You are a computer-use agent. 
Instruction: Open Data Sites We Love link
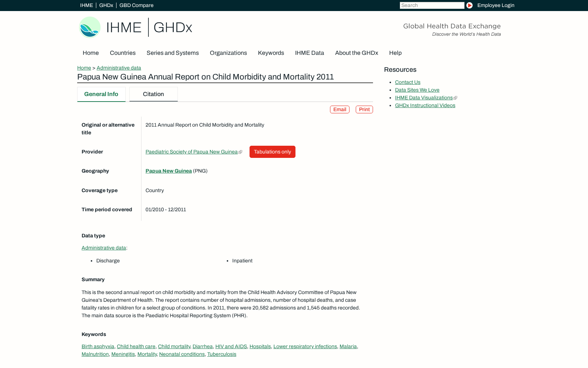coord(417,90)
